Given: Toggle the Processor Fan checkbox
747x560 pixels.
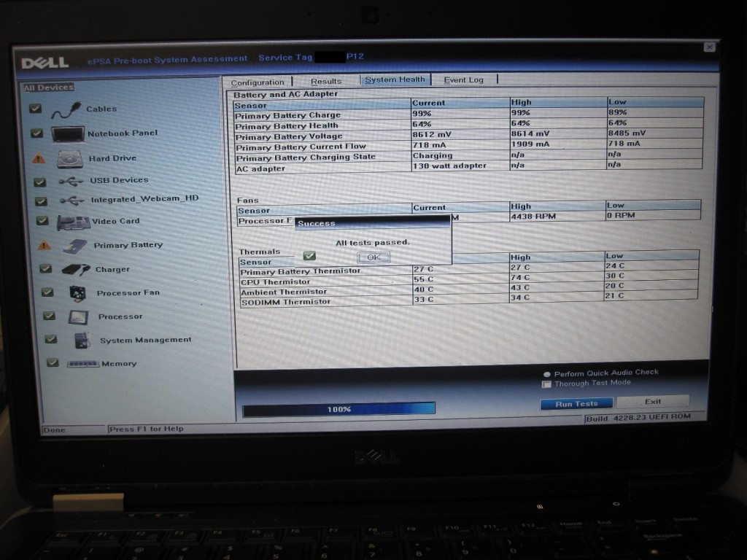Looking at the screenshot, I should pos(47,292).
